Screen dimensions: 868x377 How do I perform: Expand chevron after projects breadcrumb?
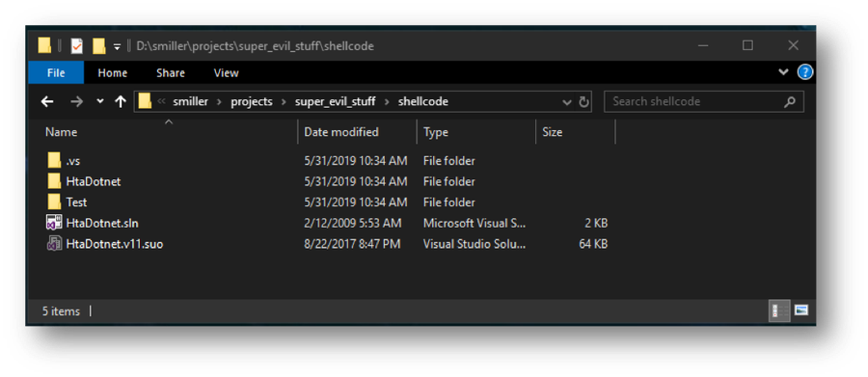click(284, 102)
